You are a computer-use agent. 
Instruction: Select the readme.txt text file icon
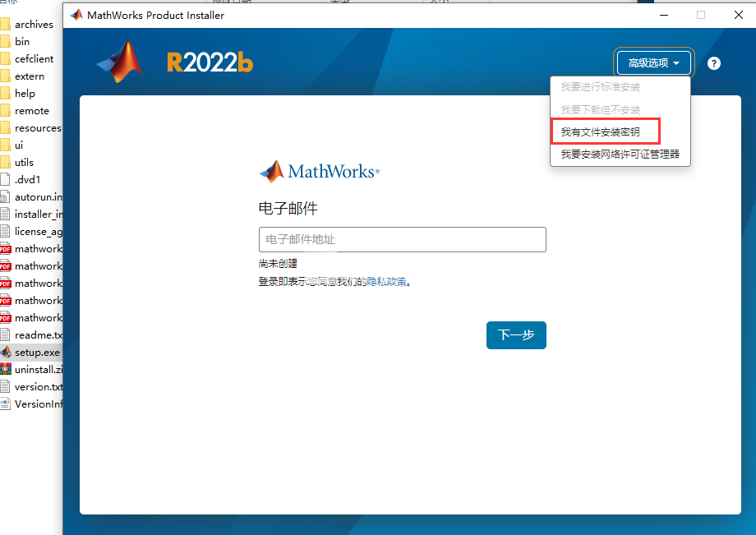point(5,335)
